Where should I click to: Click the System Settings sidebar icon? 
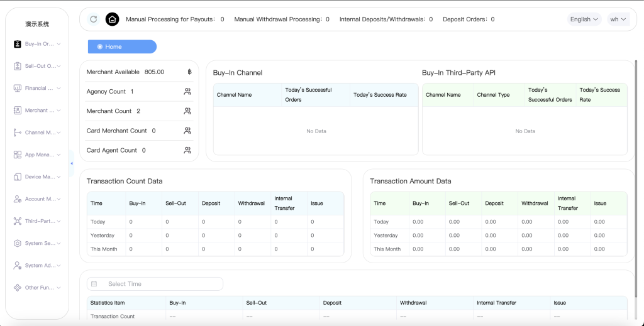(x=17, y=243)
